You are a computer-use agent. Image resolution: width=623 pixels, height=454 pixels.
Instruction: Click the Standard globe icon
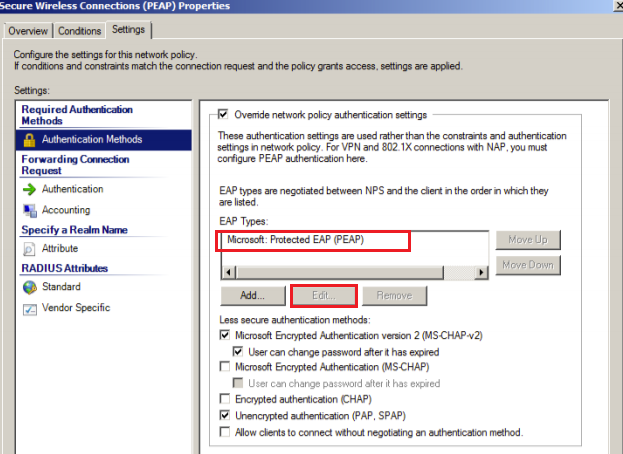(x=29, y=287)
